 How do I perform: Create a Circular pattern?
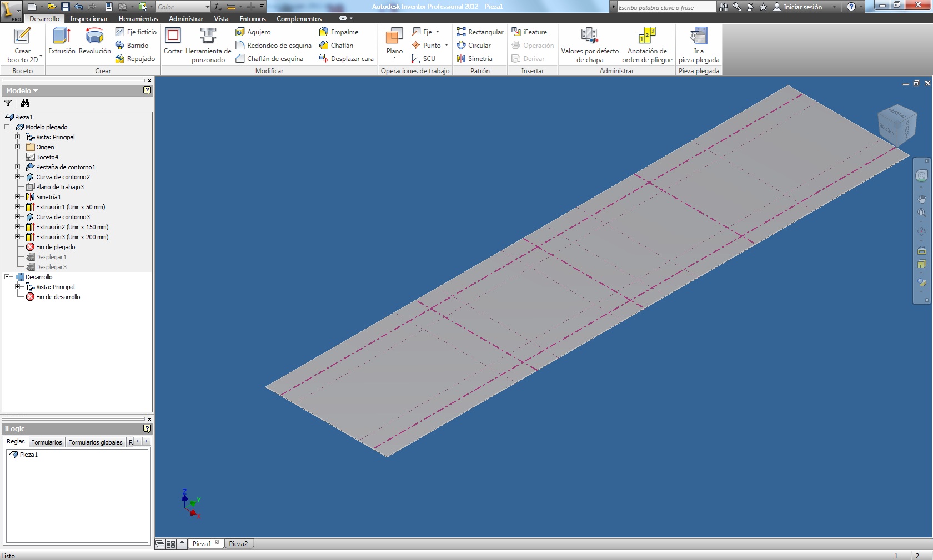[474, 46]
